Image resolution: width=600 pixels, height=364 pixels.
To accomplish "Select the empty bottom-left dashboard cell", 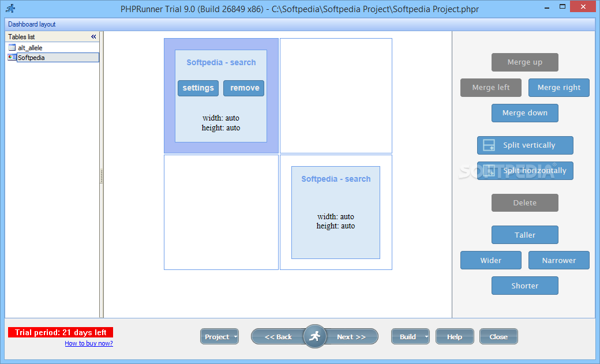I will coord(221,212).
